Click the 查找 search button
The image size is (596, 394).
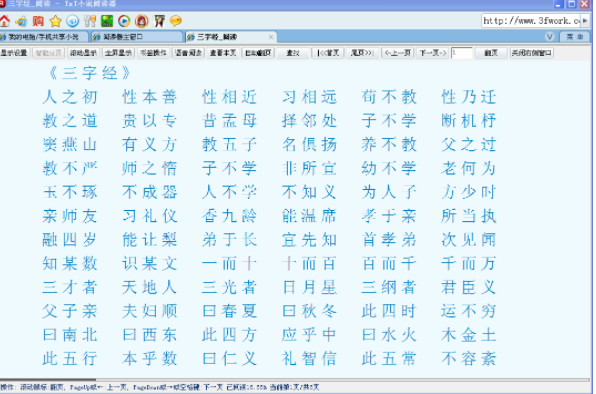click(293, 53)
